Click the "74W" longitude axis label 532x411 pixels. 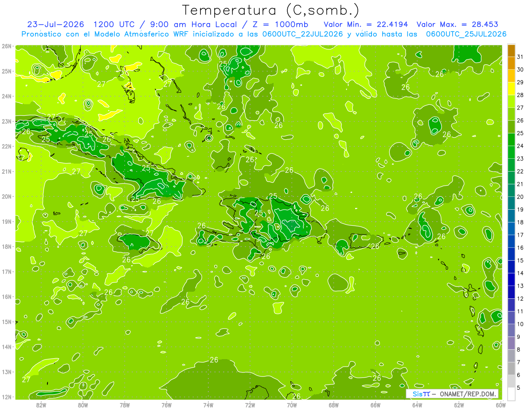(x=208, y=405)
